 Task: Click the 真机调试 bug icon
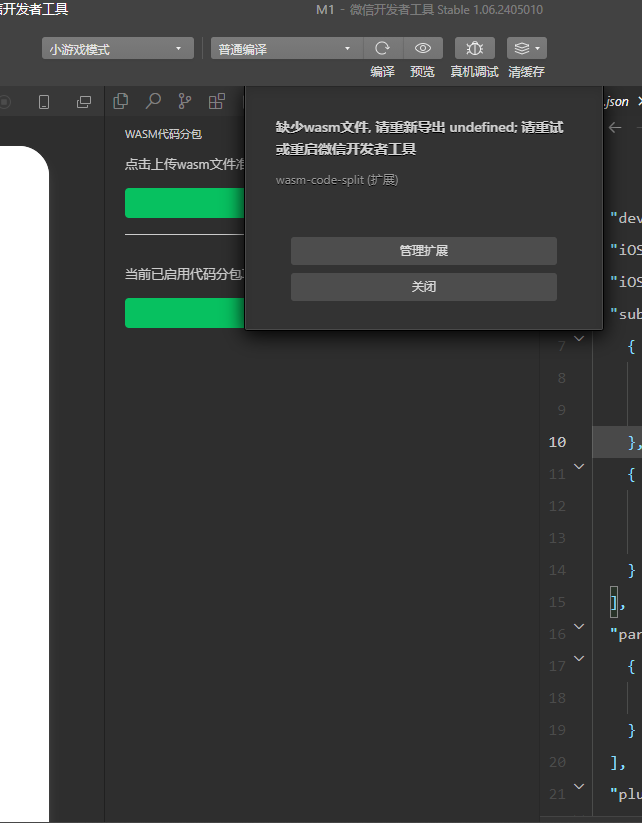click(475, 49)
